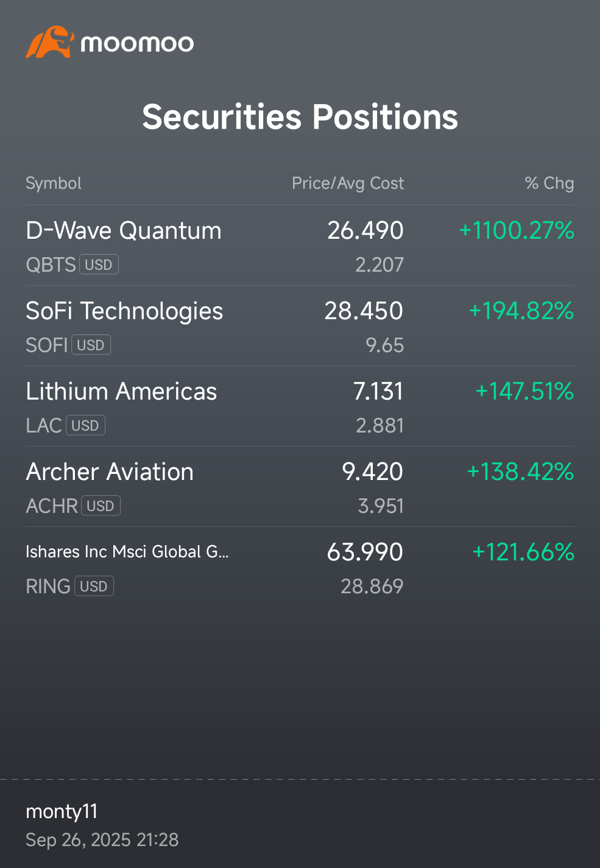Open the D-Wave Quantum position row
The width and height of the screenshot is (600, 868).
tap(300, 245)
